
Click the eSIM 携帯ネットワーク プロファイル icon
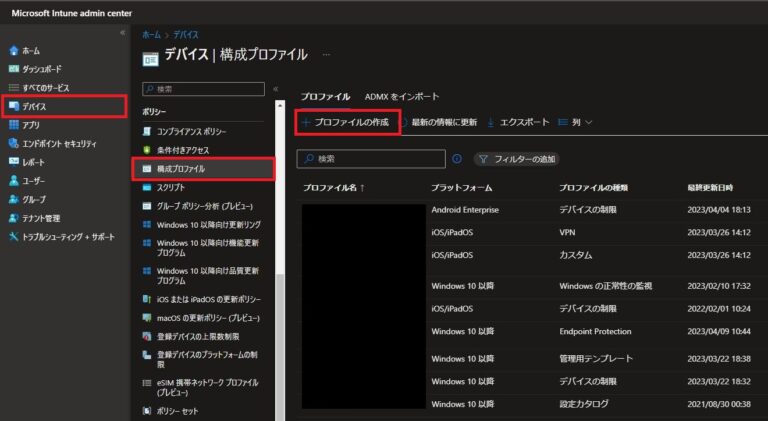(x=146, y=382)
